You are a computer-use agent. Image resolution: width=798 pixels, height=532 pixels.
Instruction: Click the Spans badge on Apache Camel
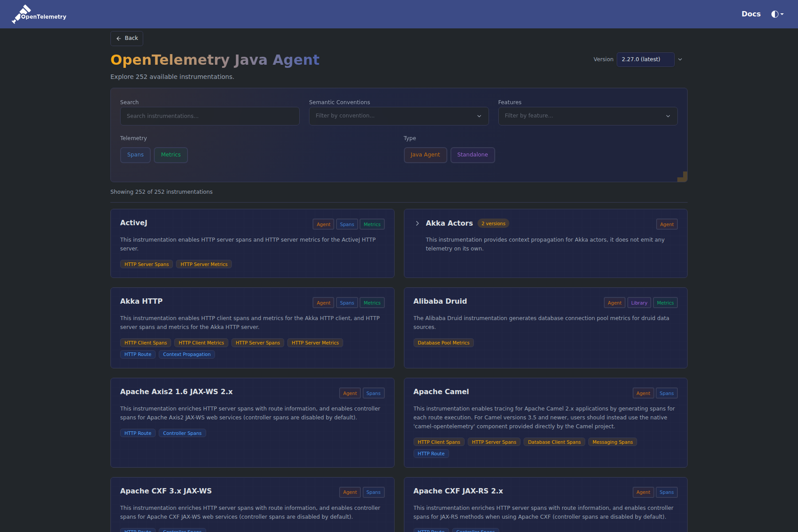click(x=666, y=393)
